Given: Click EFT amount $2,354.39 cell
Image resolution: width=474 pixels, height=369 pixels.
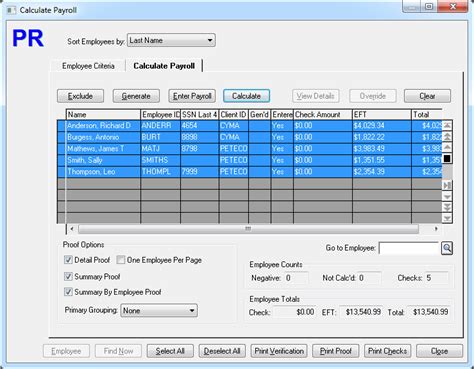Looking at the screenshot, I should pos(382,172).
